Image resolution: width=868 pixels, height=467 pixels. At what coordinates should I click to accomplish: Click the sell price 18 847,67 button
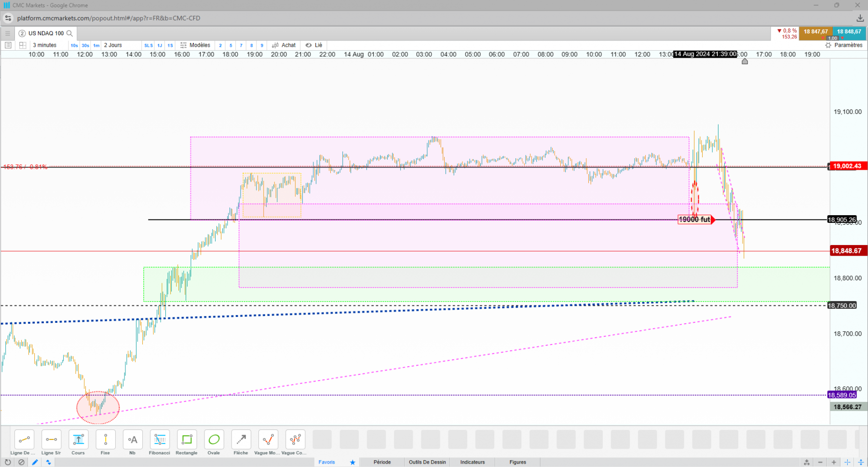(x=815, y=33)
